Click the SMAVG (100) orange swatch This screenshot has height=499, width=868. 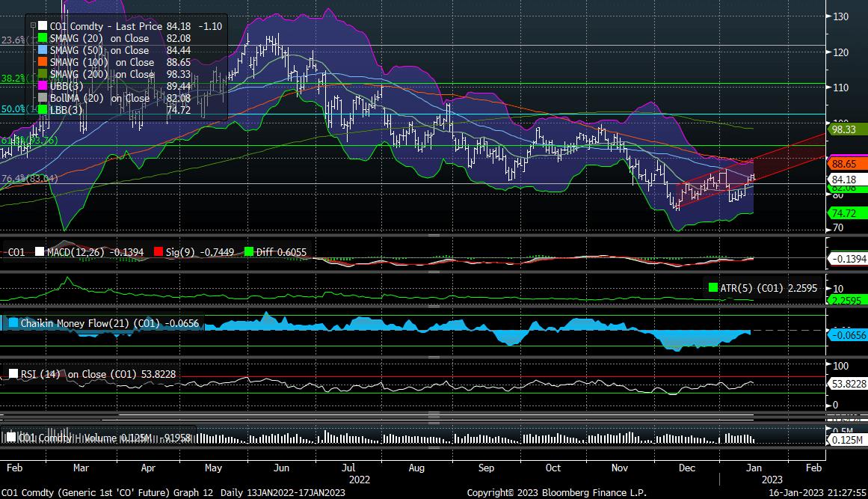coord(43,62)
